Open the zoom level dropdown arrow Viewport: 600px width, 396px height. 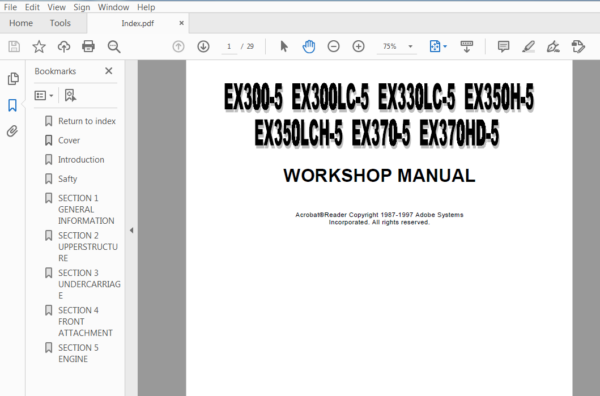(410, 47)
